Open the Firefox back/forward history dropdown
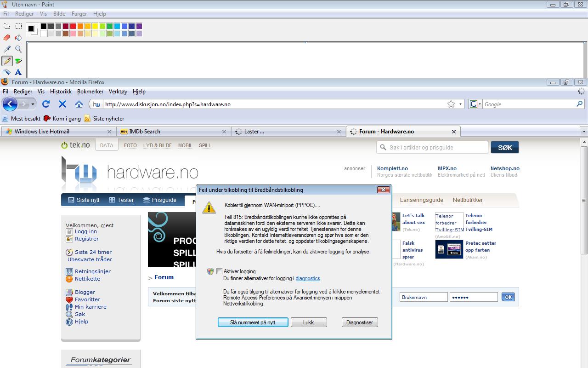This screenshot has width=588, height=368. point(33,104)
